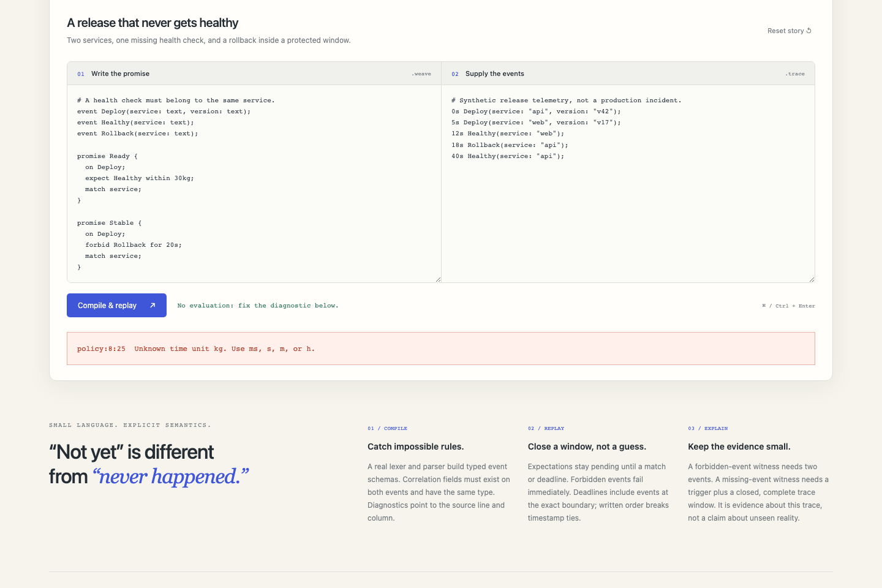
Task: Focus the Supply the events trace editor
Action: 628,184
